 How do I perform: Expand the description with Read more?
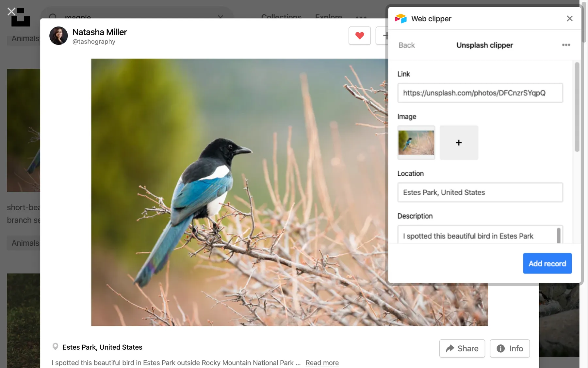click(x=322, y=363)
